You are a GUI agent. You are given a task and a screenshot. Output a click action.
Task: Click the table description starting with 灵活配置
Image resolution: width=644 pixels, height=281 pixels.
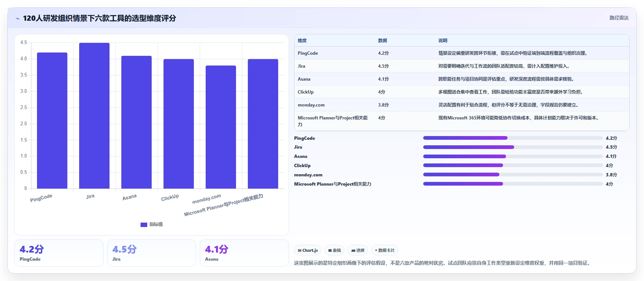point(509,105)
